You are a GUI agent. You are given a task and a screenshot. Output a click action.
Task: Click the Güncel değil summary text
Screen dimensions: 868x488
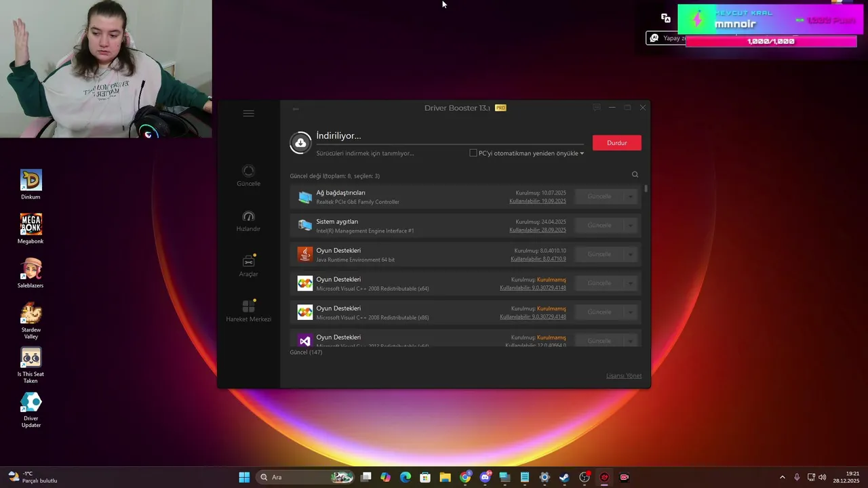[334, 176]
